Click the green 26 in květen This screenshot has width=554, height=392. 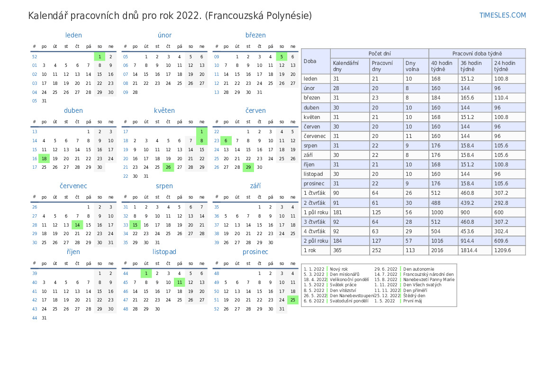(x=168, y=167)
